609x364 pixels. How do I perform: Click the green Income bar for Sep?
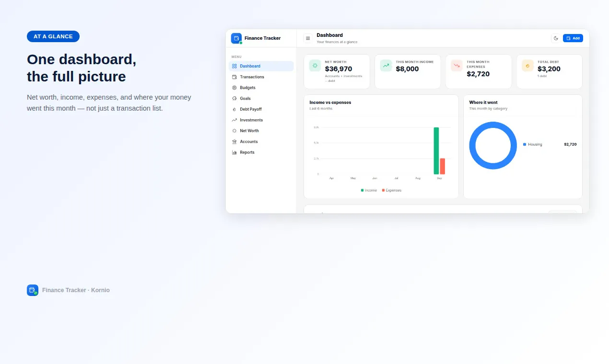pyautogui.click(x=436, y=151)
